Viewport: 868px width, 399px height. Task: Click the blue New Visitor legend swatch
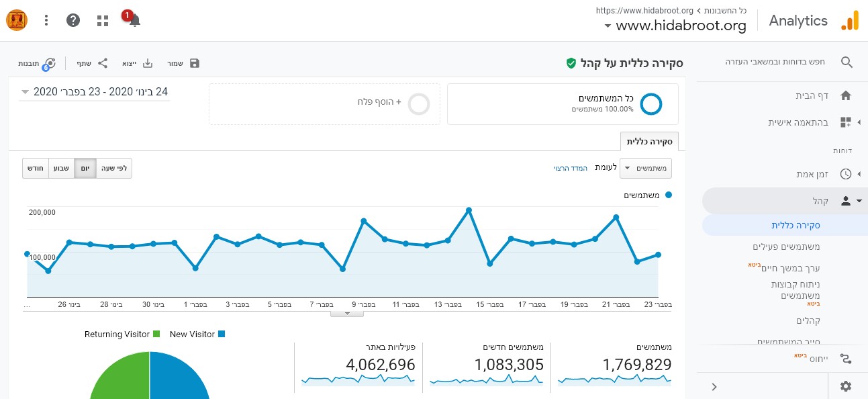pyautogui.click(x=221, y=334)
